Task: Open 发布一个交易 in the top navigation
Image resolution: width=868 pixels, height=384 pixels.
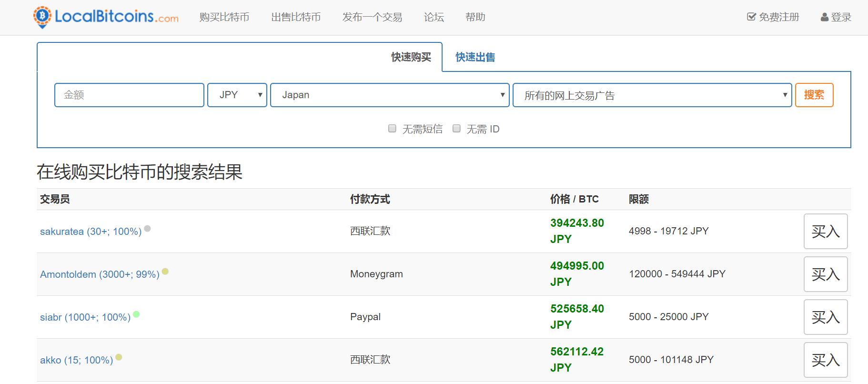Action: (372, 17)
